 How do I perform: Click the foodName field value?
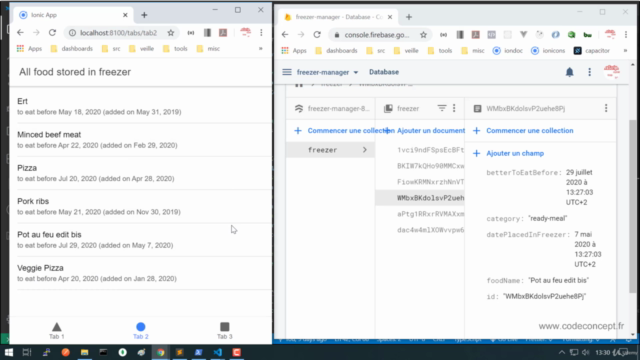(x=558, y=280)
